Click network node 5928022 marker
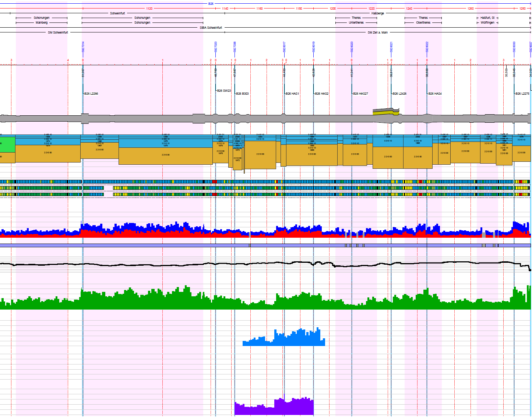The image size is (532, 419). pyautogui.click(x=427, y=47)
